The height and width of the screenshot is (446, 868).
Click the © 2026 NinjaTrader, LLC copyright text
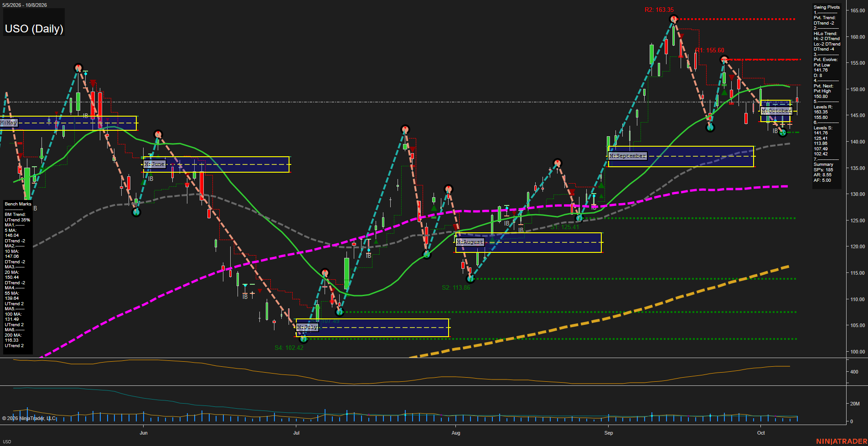[x=29, y=418]
